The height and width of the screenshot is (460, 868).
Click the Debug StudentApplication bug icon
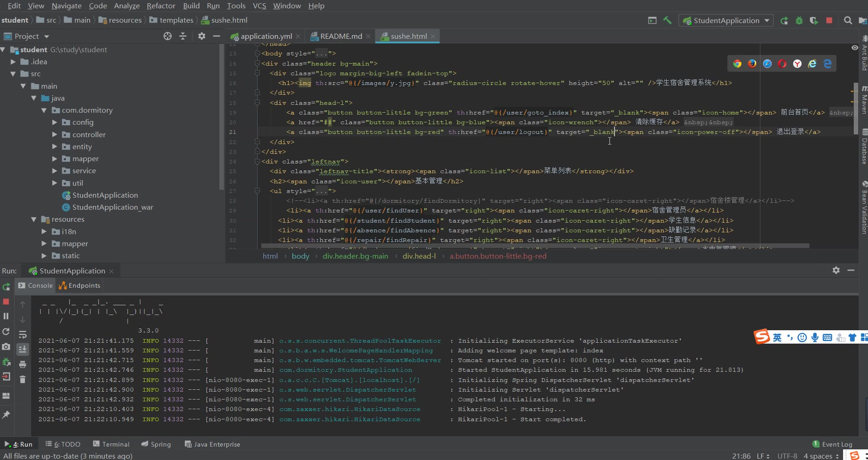[799, 20]
